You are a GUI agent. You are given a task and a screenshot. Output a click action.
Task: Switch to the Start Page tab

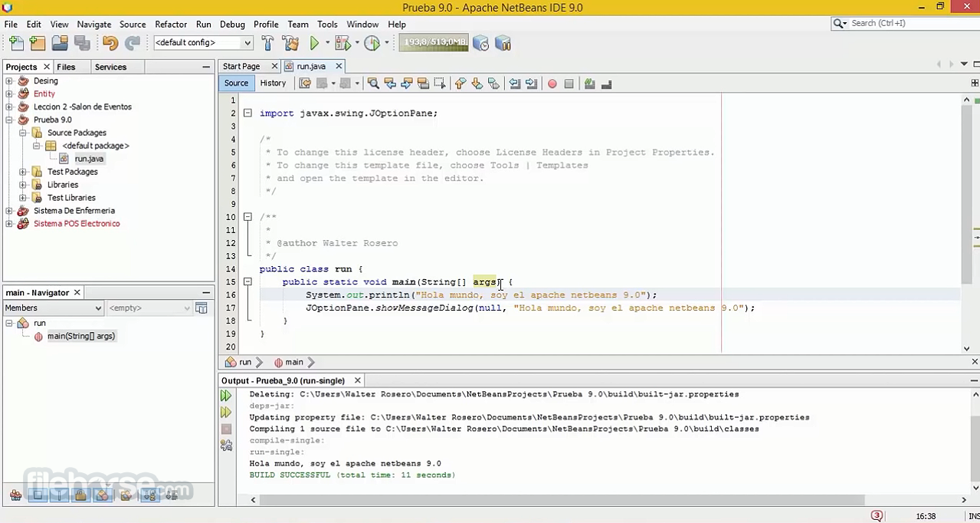point(241,67)
